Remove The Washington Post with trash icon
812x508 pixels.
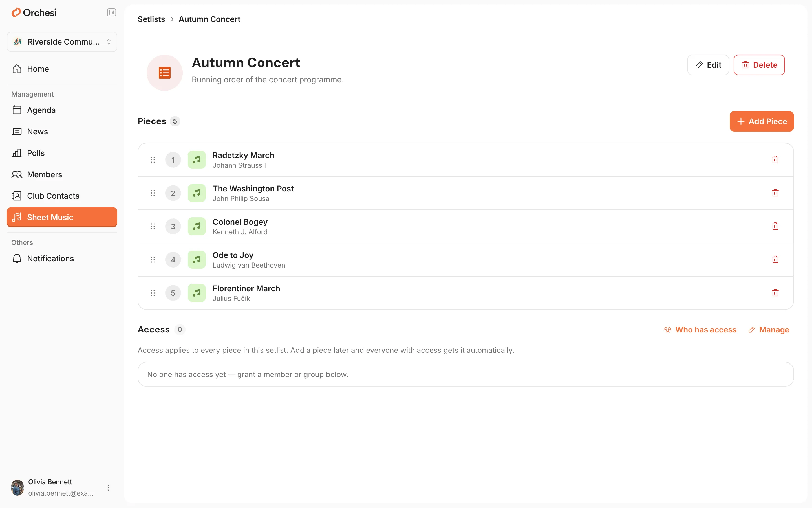point(775,193)
